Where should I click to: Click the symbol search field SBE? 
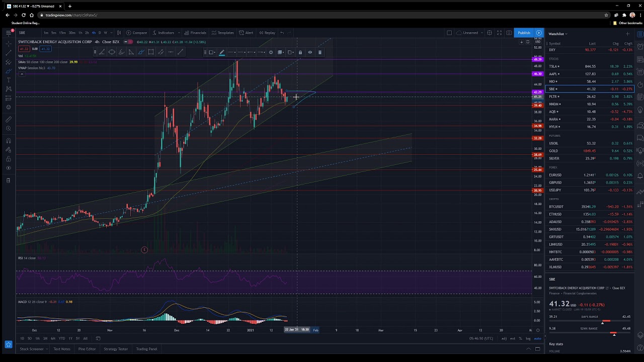point(22,33)
